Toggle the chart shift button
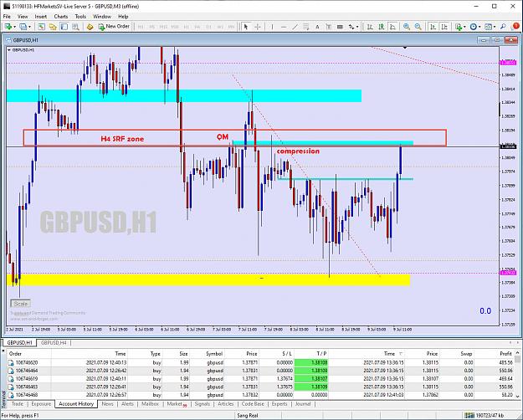523x420 pixels. click(444, 27)
